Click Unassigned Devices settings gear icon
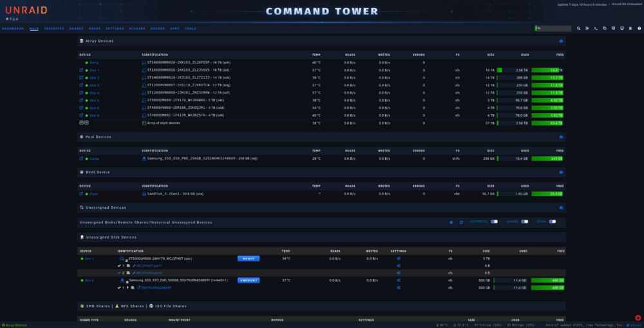This screenshot has width=644, height=328. (x=451, y=222)
